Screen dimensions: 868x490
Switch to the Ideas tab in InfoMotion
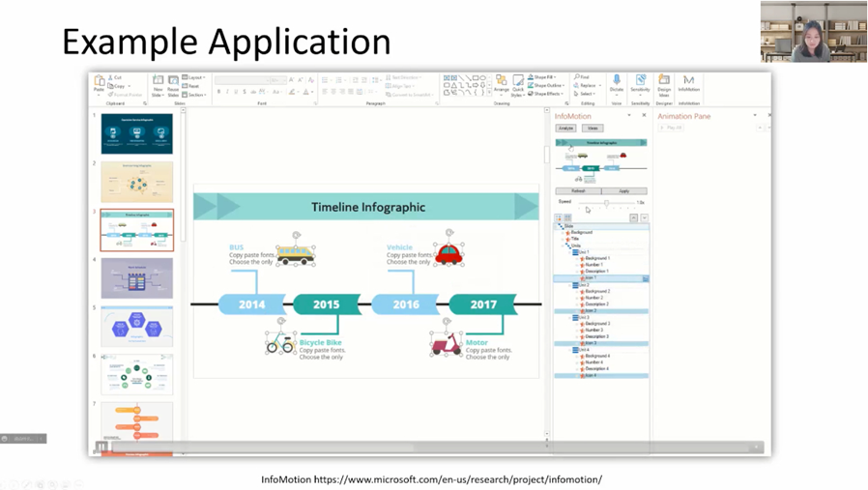[x=593, y=128]
